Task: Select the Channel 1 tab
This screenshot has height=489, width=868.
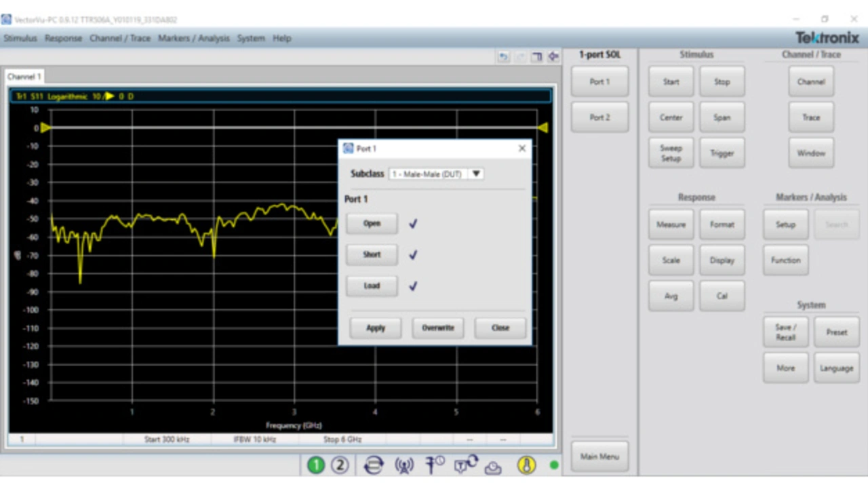Action: [x=24, y=77]
